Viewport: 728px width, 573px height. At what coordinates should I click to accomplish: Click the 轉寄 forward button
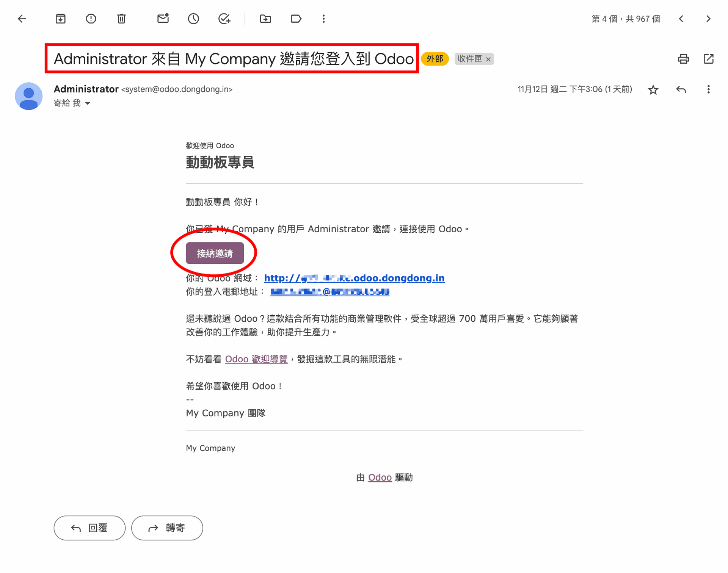(167, 528)
